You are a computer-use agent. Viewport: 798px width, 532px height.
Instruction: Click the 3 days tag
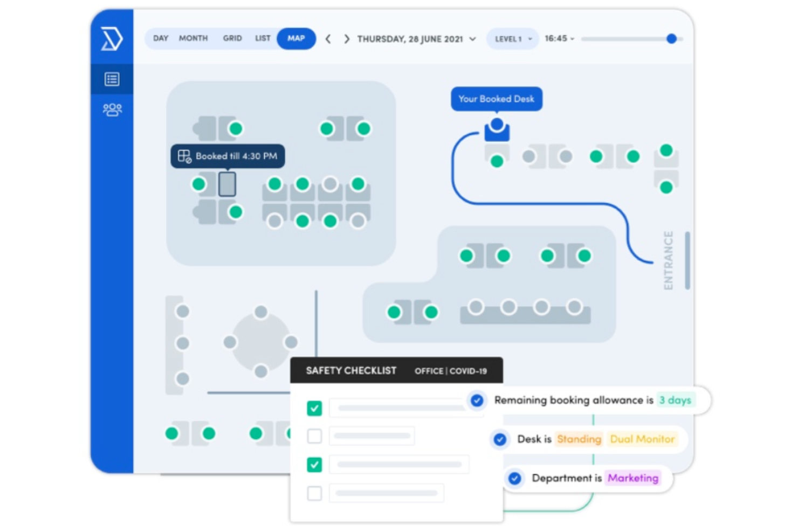pyautogui.click(x=675, y=400)
